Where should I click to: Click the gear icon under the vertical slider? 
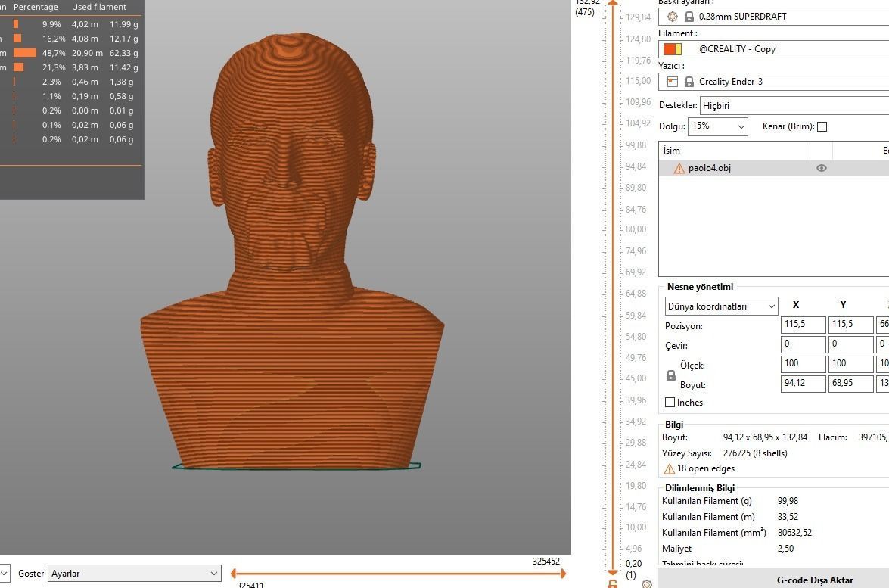(x=646, y=584)
